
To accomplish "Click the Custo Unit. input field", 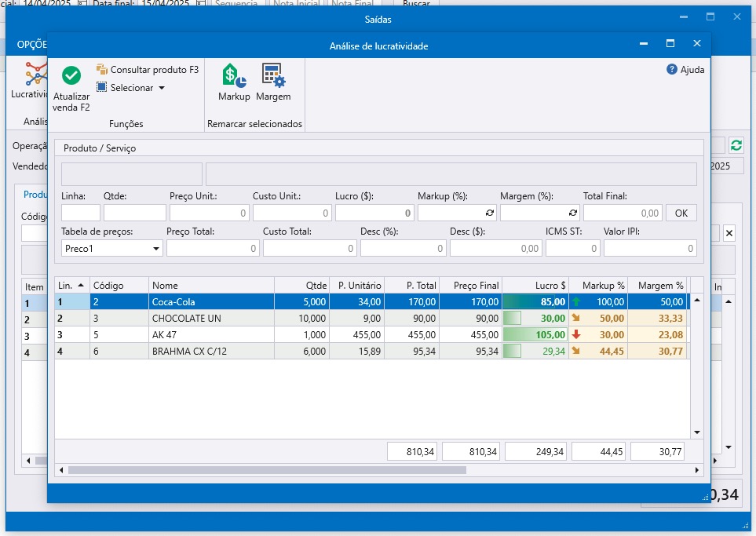I will [292, 213].
